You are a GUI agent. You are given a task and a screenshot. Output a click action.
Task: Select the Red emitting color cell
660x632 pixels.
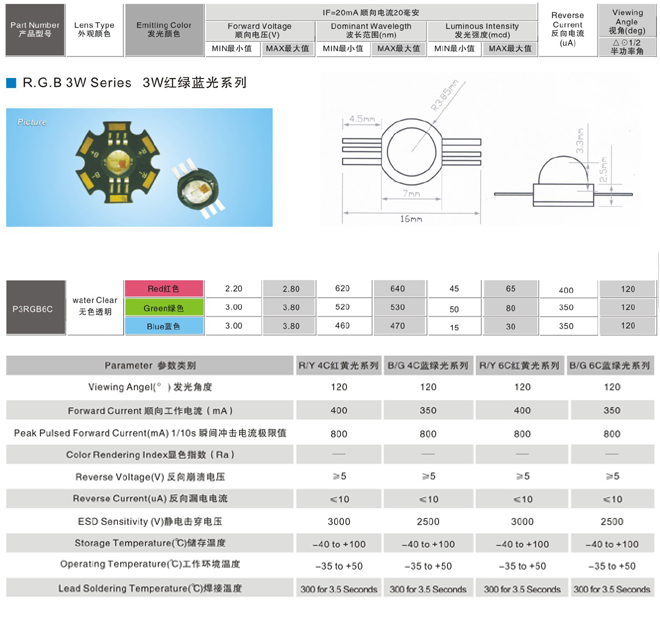161,289
